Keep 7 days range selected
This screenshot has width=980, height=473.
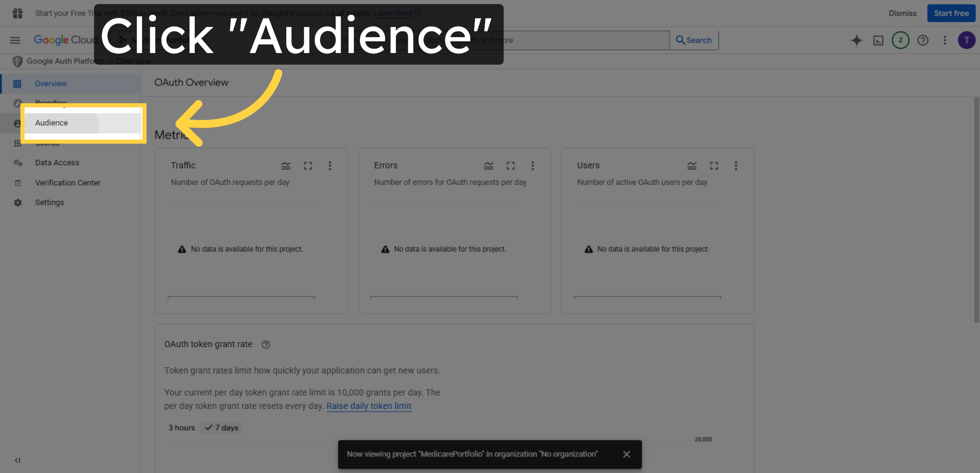(221, 428)
